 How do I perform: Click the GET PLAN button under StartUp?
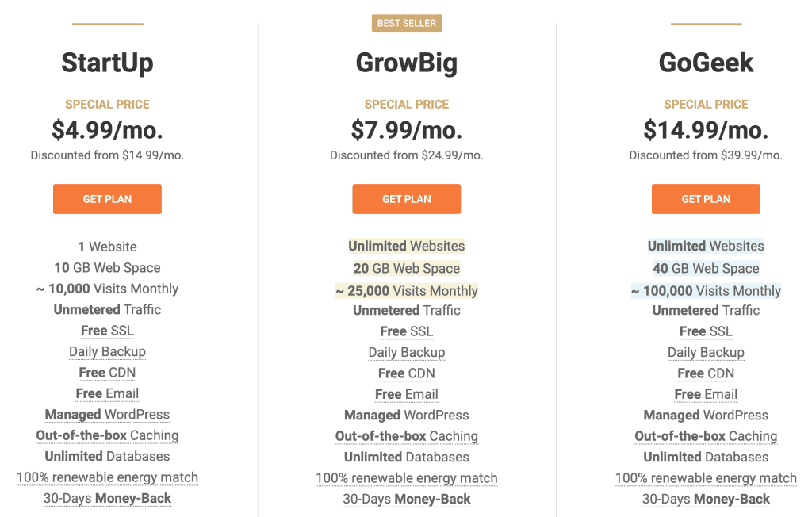pyautogui.click(x=107, y=199)
